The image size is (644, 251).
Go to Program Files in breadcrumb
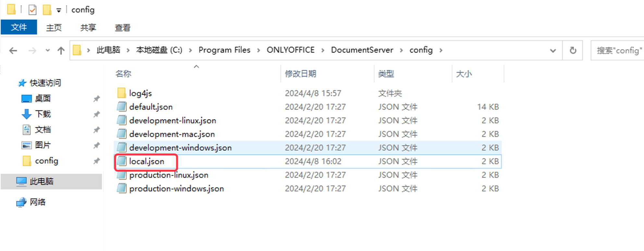tap(224, 50)
